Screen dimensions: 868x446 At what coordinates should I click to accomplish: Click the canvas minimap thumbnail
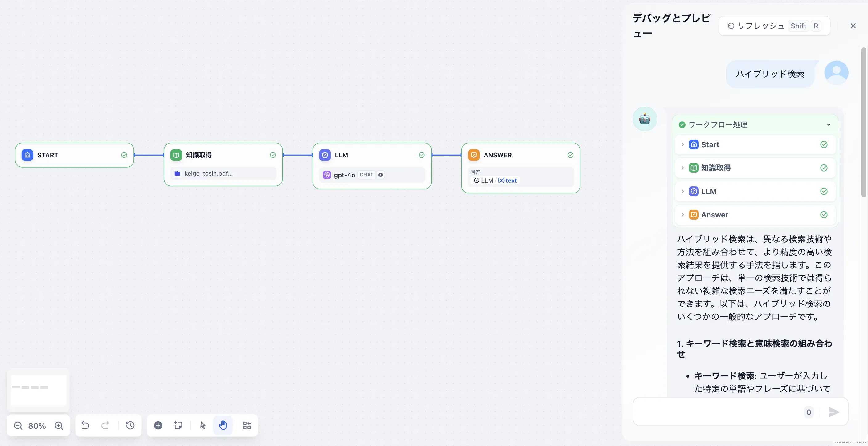pyautogui.click(x=39, y=390)
